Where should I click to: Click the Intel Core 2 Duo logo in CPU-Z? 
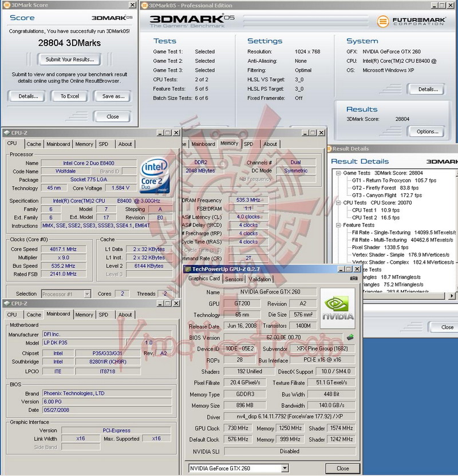pos(154,175)
